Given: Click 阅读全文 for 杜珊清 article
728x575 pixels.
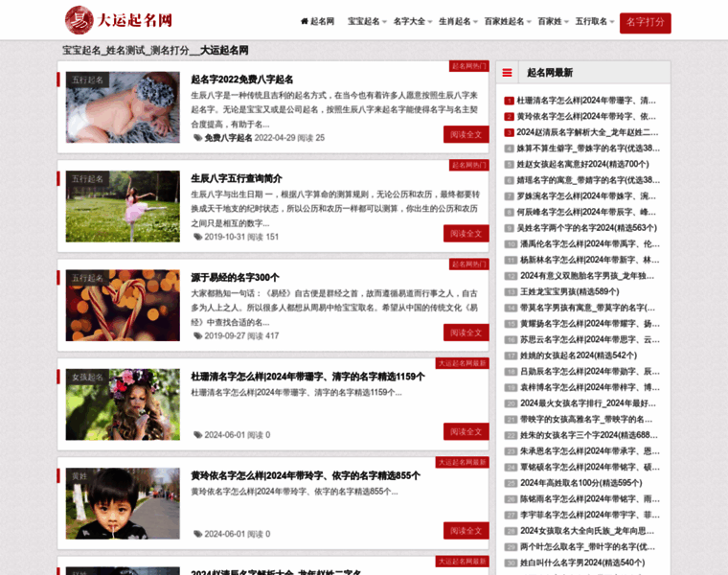Looking at the screenshot, I should point(466,432).
